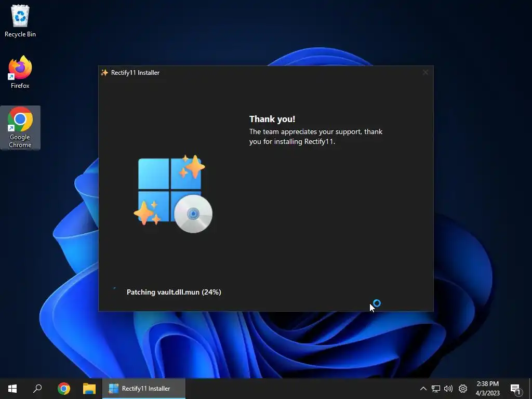This screenshot has height=399, width=532.
Task: Click the dimmed close button of Rectify11 Installer
Action: [425, 72]
